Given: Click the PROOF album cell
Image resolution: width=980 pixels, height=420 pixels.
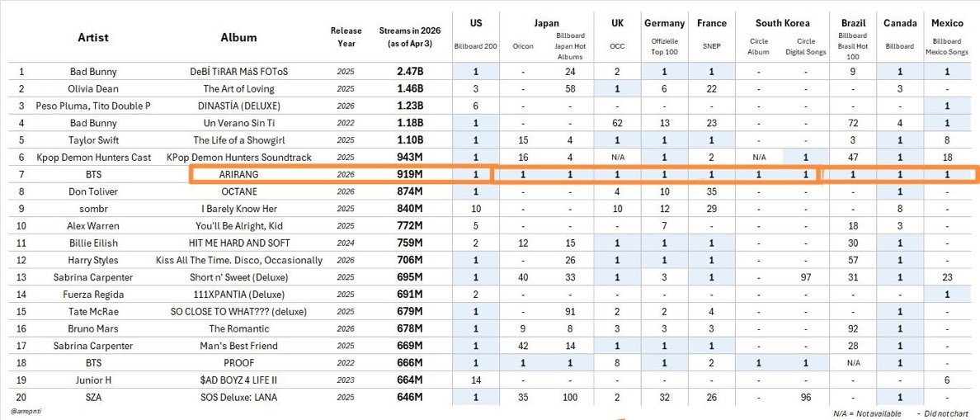Looking at the screenshot, I should pyautogui.click(x=238, y=362).
